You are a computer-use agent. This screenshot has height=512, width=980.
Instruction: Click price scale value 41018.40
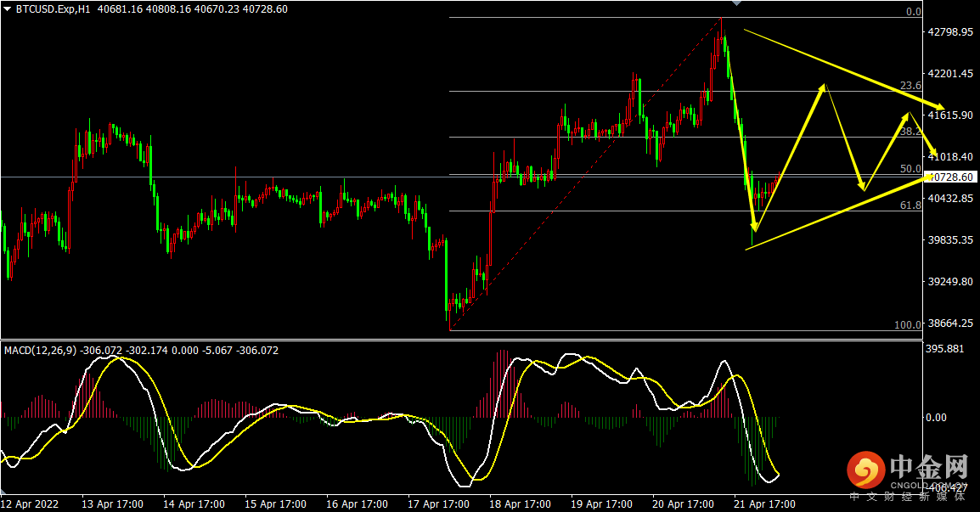tap(950, 157)
